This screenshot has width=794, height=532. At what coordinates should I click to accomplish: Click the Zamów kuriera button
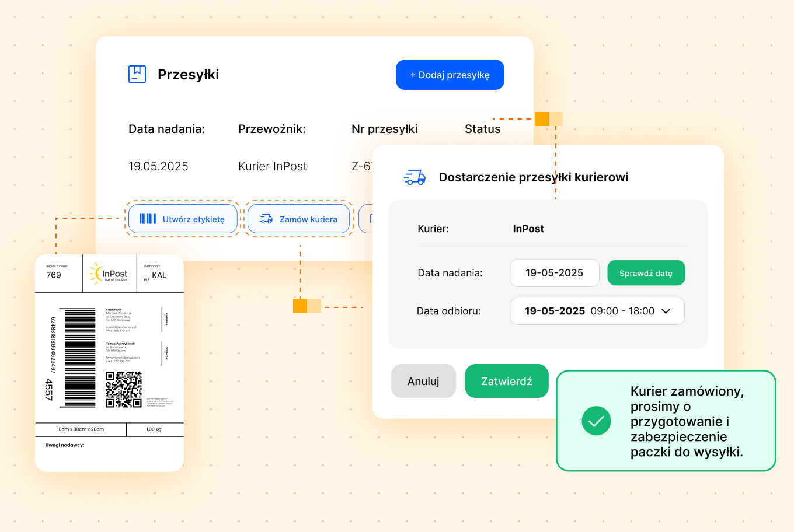[x=299, y=219]
